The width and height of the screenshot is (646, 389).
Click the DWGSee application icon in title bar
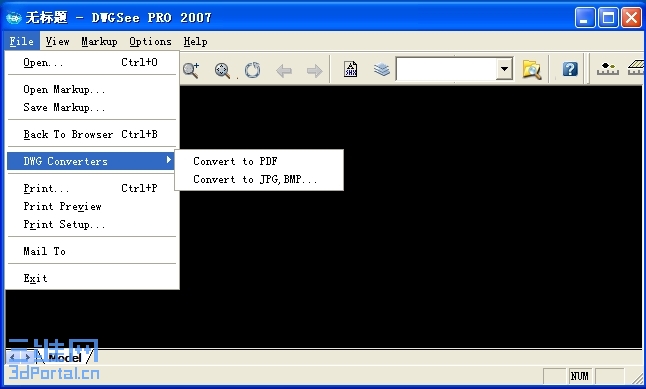[14, 18]
